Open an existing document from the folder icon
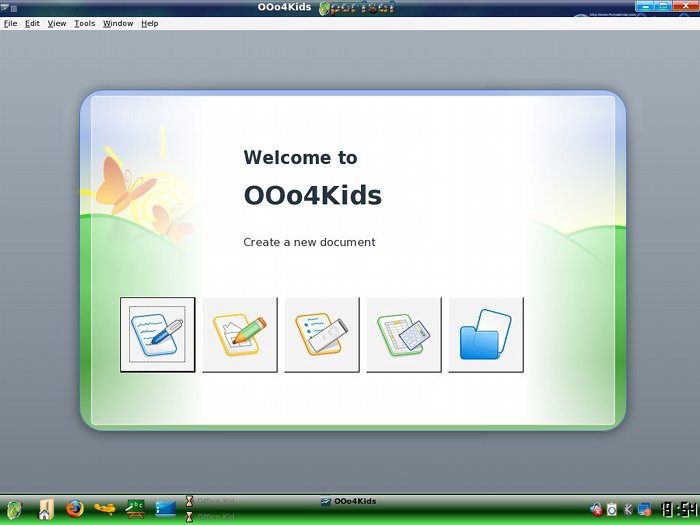The height and width of the screenshot is (525, 700). tap(486, 334)
